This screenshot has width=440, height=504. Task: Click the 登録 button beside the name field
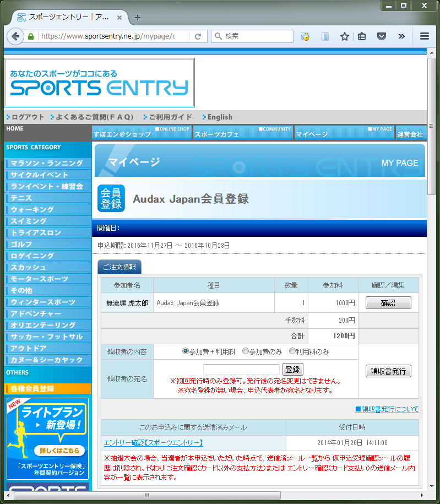coord(293,370)
